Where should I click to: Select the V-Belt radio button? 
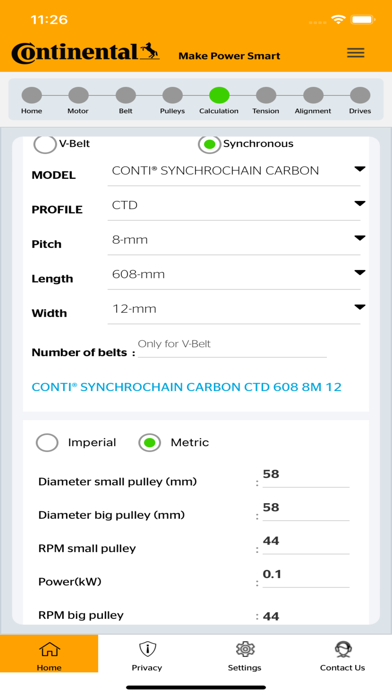point(45,144)
